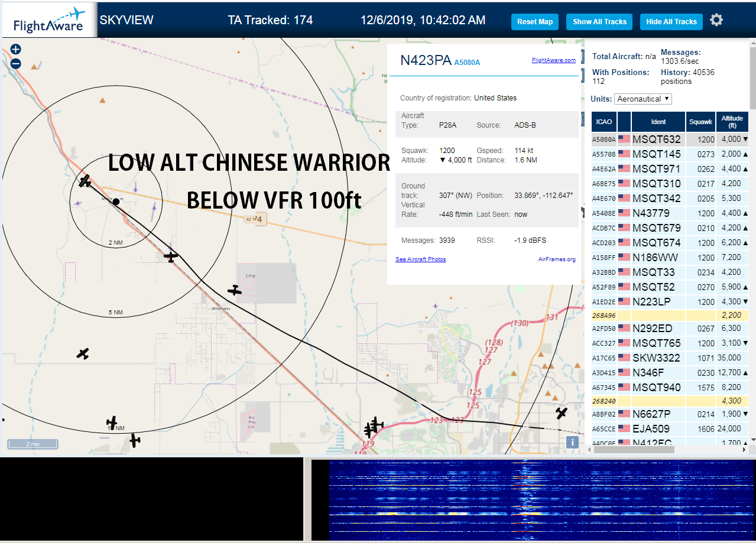756x543 pixels.
Task: Click the US flag in SKW3322 row
Action: pyautogui.click(x=624, y=357)
